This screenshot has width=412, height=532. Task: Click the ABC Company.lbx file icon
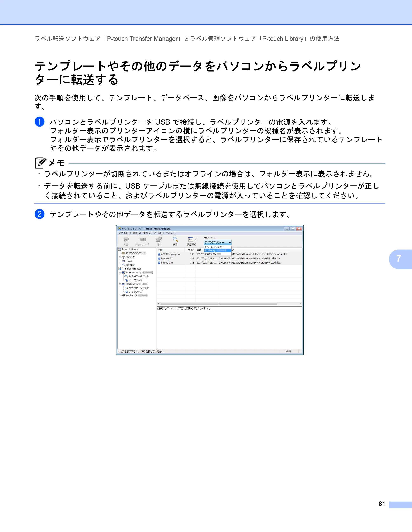[159, 254]
